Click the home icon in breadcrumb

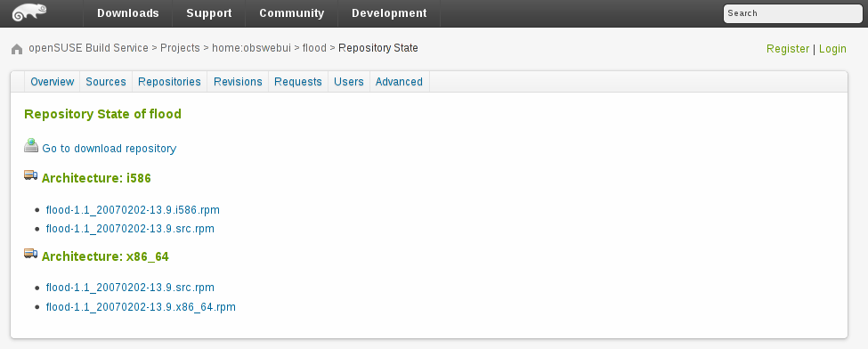(x=17, y=49)
